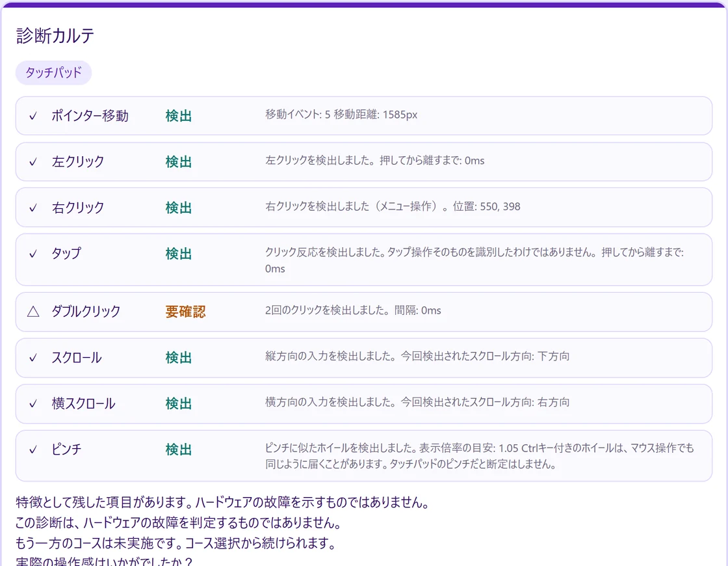This screenshot has width=728, height=566.
Task: Select the ピンチ row label
Action: click(66, 450)
